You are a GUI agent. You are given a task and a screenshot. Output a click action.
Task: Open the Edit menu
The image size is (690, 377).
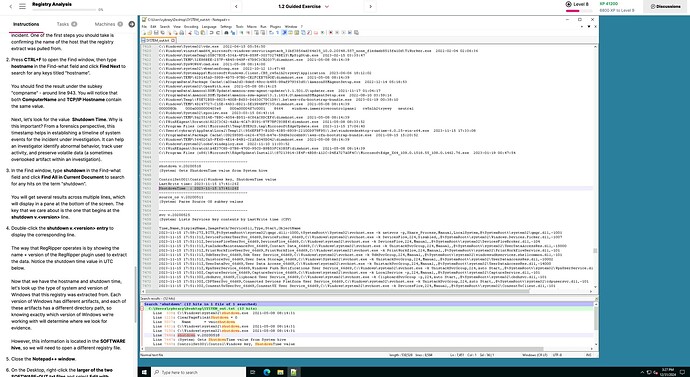tap(153, 27)
